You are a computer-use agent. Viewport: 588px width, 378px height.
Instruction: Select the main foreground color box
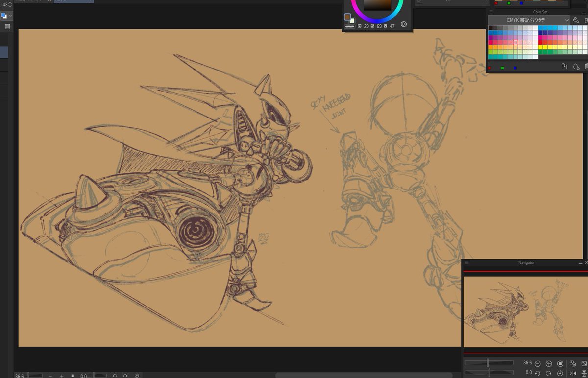347,17
